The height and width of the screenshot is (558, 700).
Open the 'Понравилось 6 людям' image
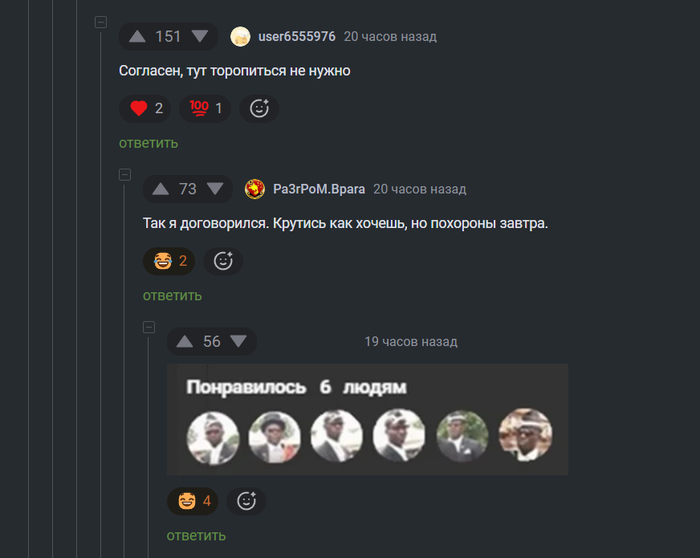pyautogui.click(x=367, y=420)
